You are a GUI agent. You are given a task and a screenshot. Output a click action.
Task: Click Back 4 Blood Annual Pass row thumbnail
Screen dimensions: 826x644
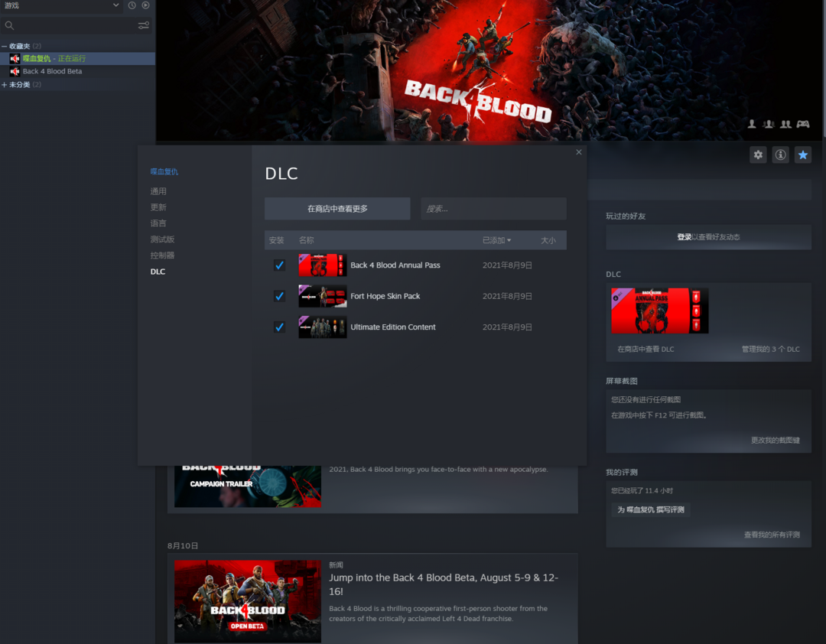[323, 265]
